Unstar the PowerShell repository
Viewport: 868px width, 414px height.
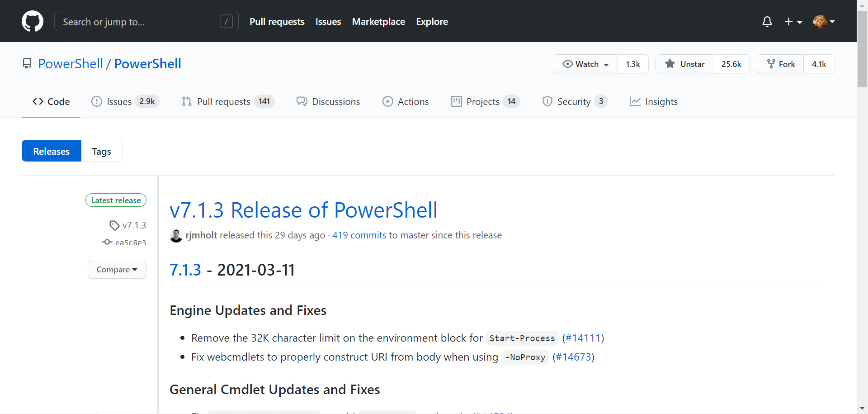tap(684, 64)
